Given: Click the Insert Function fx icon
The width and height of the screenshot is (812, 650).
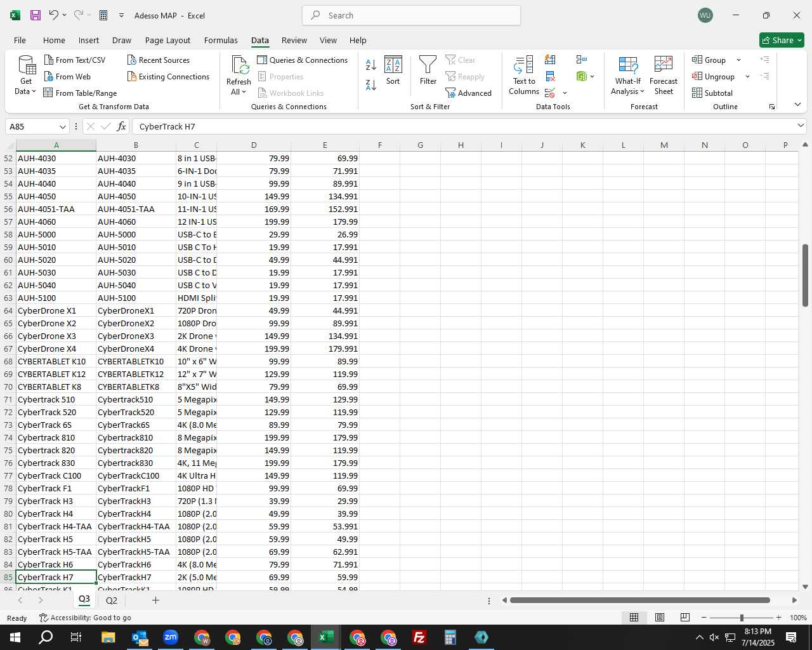Looking at the screenshot, I should 121,126.
